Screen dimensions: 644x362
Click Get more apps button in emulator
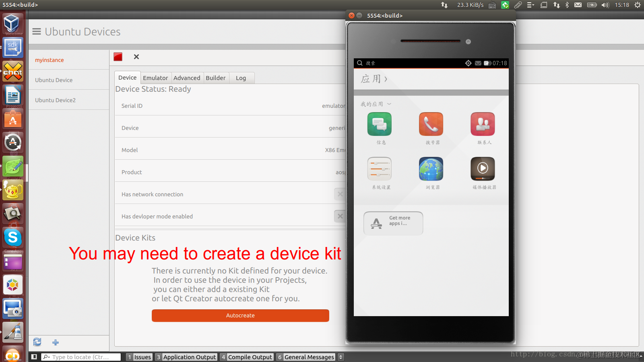[x=393, y=223]
